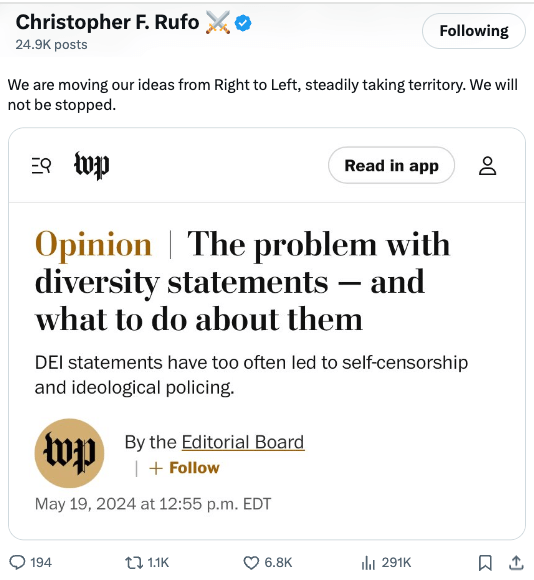Bookmark this post
This screenshot has width=534, height=580.
point(485,563)
